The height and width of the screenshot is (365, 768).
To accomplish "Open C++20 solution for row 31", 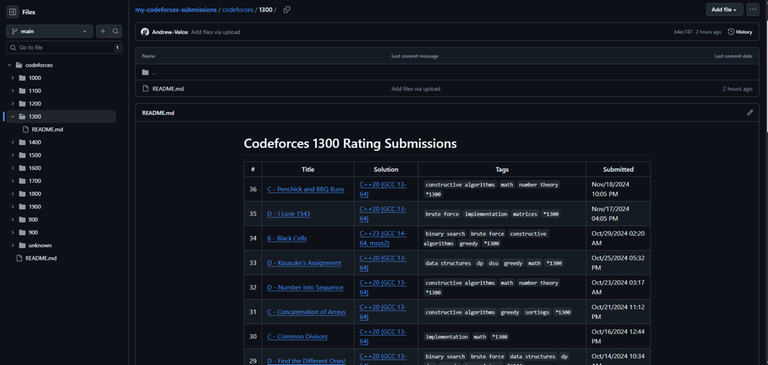I will (383, 312).
